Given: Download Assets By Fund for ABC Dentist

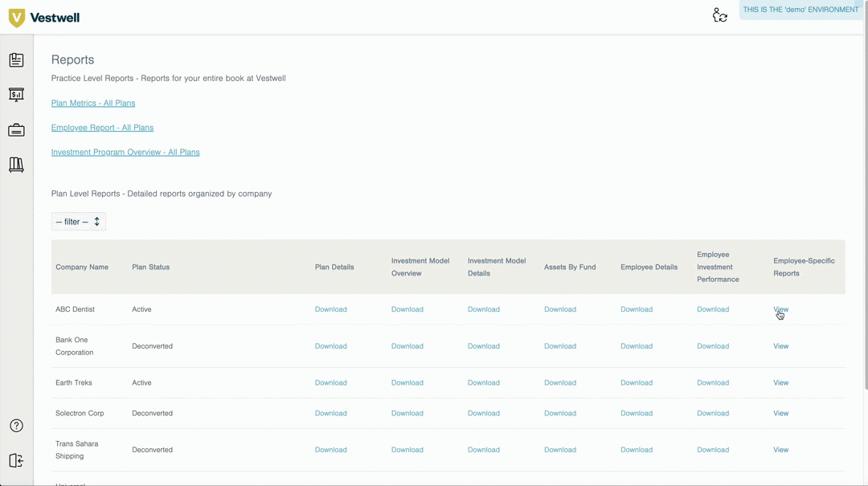Looking at the screenshot, I should (560, 309).
